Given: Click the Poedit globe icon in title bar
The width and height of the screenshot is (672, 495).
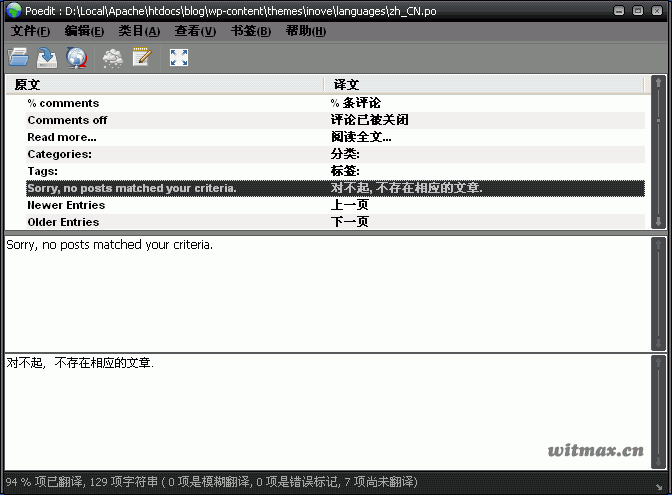Looking at the screenshot, I should pyautogui.click(x=13, y=10).
